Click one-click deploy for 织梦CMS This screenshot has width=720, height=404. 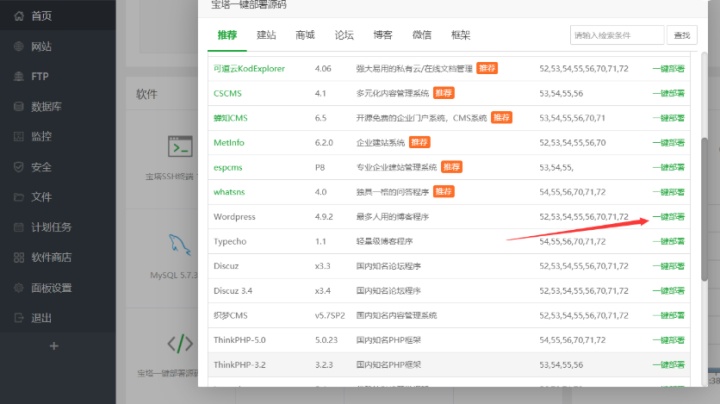point(669,315)
